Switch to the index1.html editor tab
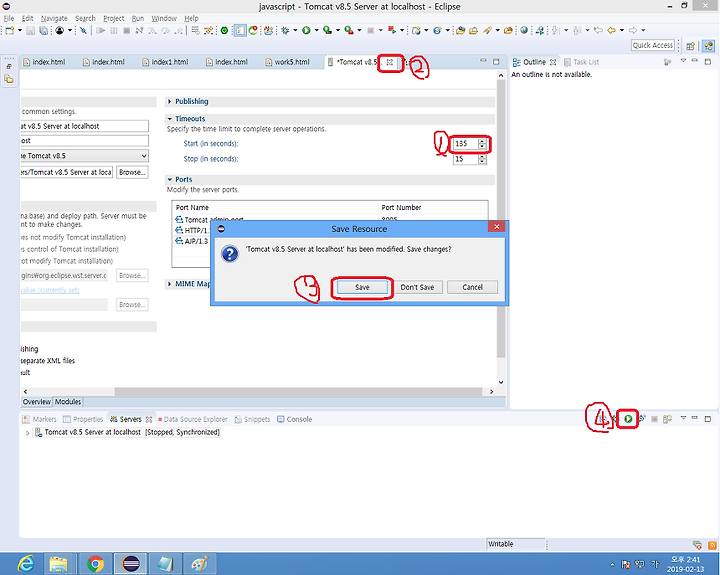The height and width of the screenshot is (575, 720). tap(165, 62)
